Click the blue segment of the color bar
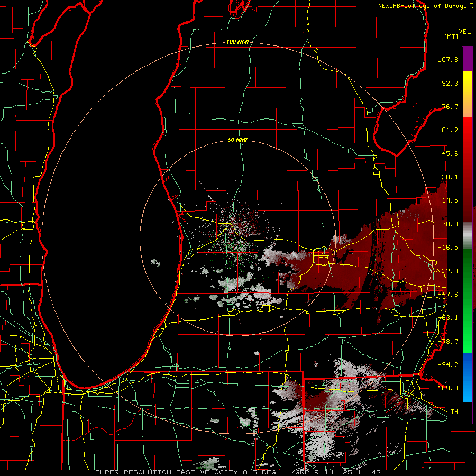Viewport: 476px width, 476px height. pos(467,377)
